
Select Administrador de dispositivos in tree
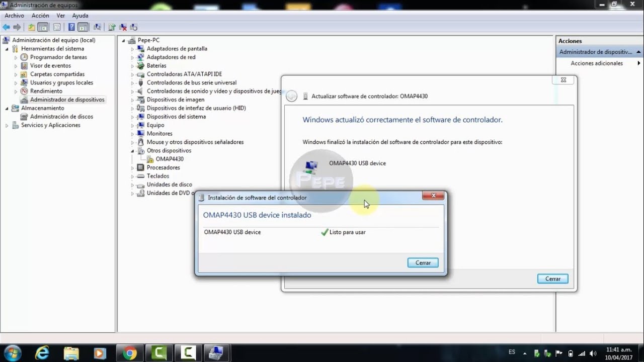point(67,100)
